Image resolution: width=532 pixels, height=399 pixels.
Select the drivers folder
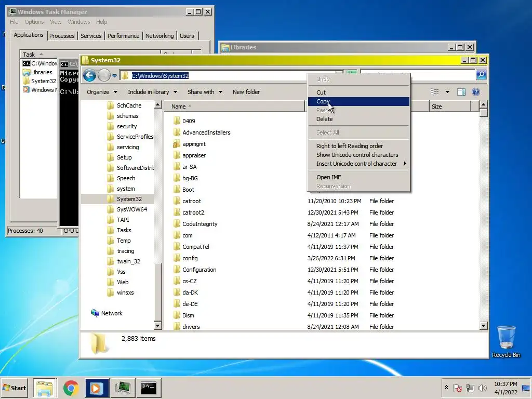[x=187, y=327]
